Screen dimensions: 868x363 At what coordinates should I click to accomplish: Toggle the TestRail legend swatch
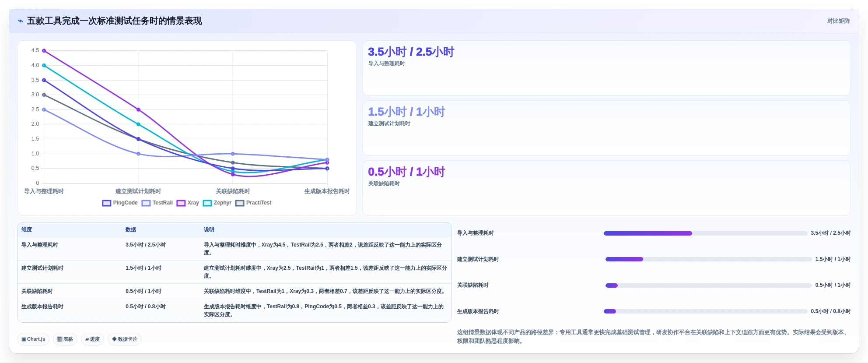coord(146,203)
